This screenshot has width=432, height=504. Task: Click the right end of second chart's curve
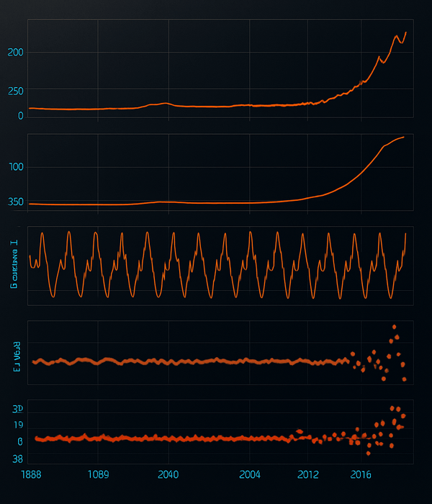click(403, 137)
